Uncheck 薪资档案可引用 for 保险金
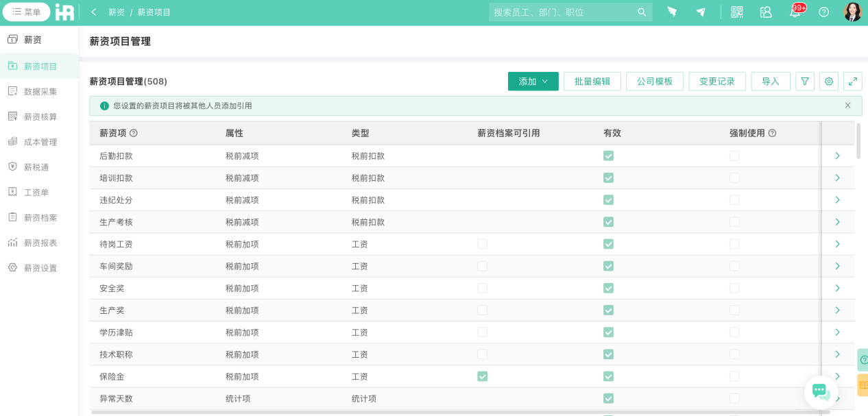868x416 pixels. (x=482, y=376)
